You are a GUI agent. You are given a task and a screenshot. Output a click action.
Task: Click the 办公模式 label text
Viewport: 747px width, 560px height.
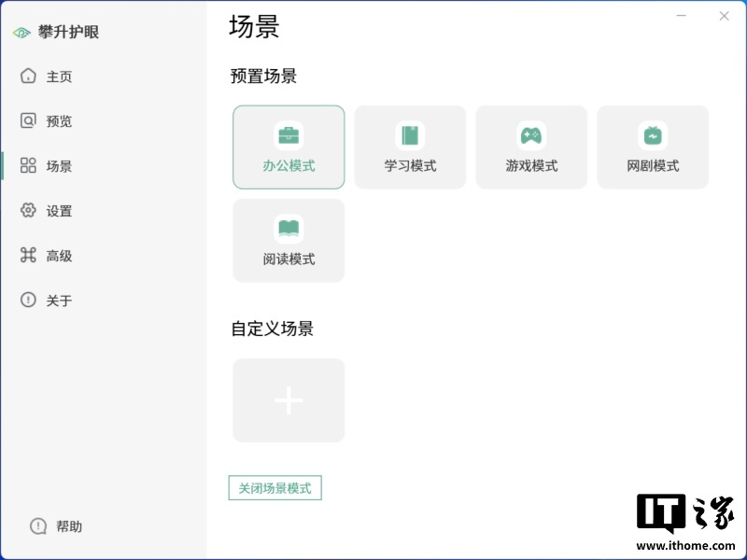coord(289,166)
